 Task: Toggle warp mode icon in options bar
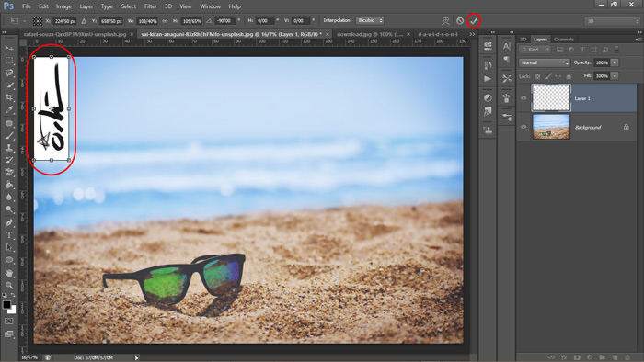[445, 21]
